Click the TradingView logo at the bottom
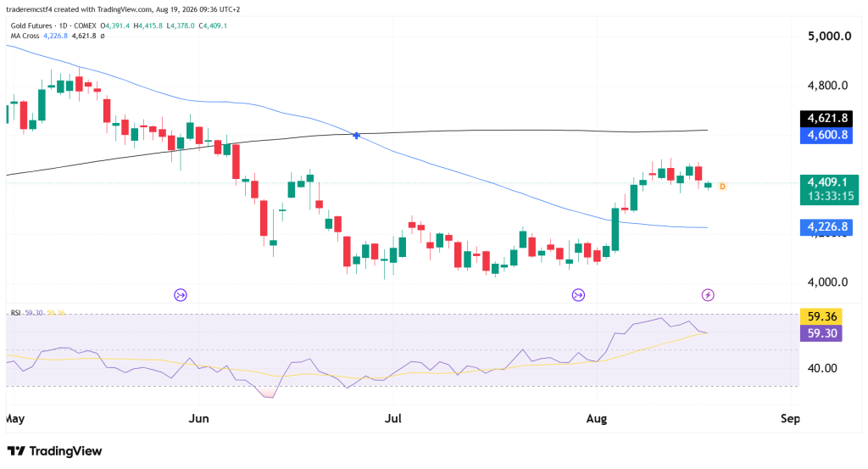The height and width of the screenshot is (469, 868). [54, 450]
